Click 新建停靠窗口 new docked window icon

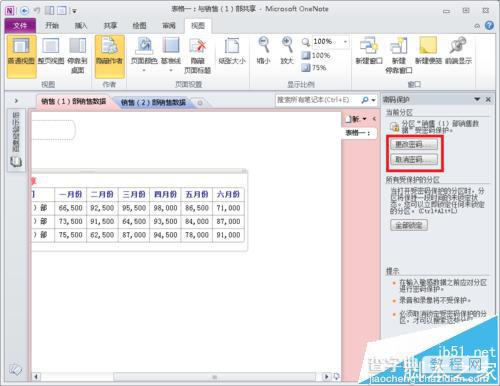(399, 56)
